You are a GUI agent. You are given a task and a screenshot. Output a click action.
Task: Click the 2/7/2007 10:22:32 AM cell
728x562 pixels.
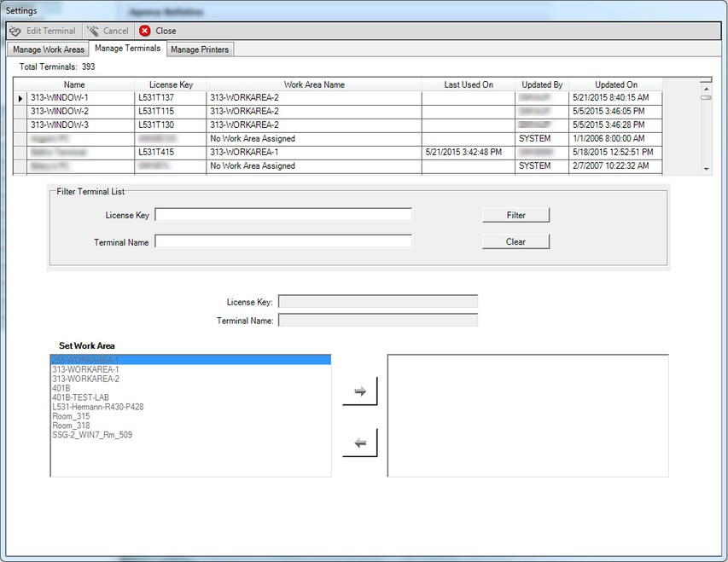point(615,166)
